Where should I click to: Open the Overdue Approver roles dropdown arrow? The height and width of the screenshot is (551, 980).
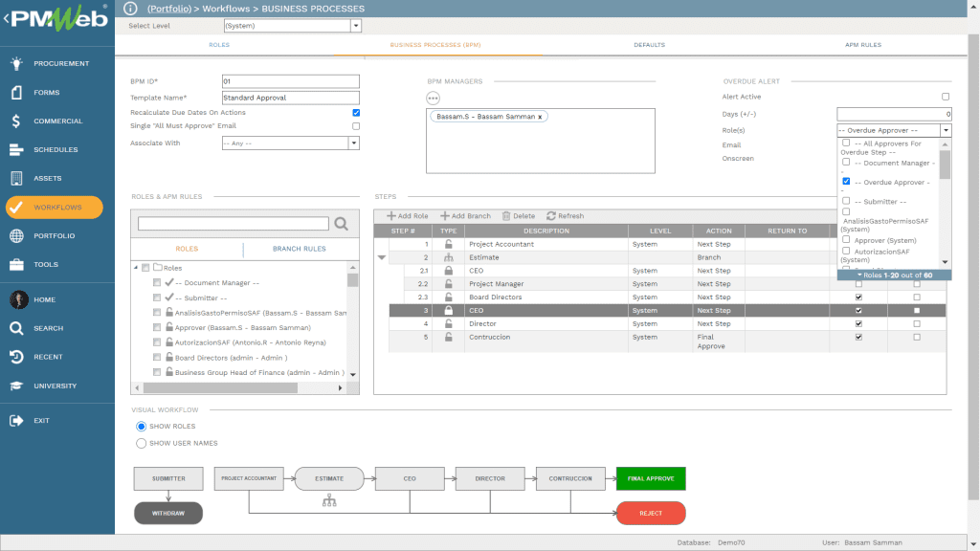946,130
